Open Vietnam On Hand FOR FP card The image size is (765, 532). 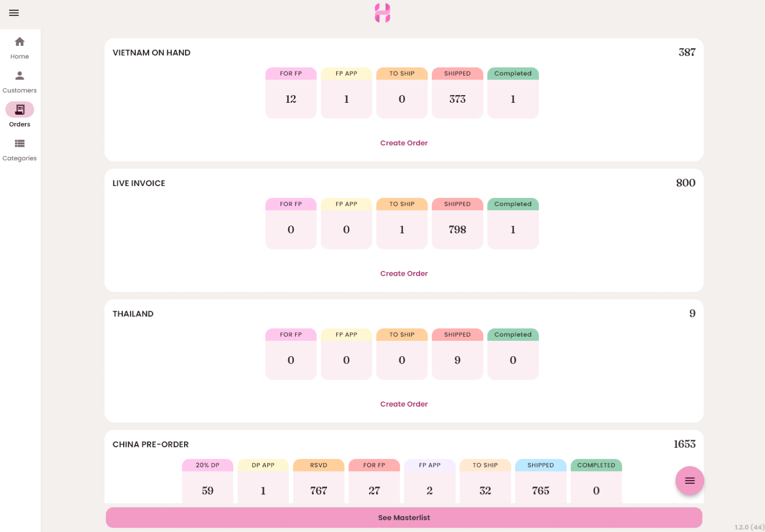click(x=291, y=93)
